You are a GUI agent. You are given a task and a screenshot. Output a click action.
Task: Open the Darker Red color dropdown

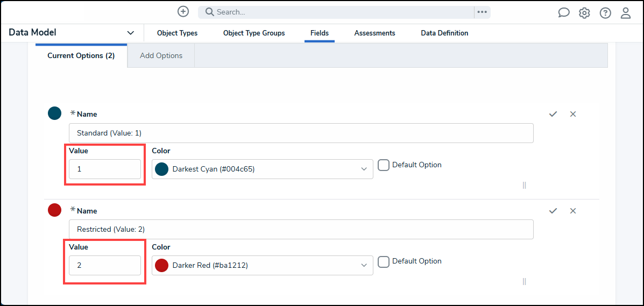[x=263, y=265]
